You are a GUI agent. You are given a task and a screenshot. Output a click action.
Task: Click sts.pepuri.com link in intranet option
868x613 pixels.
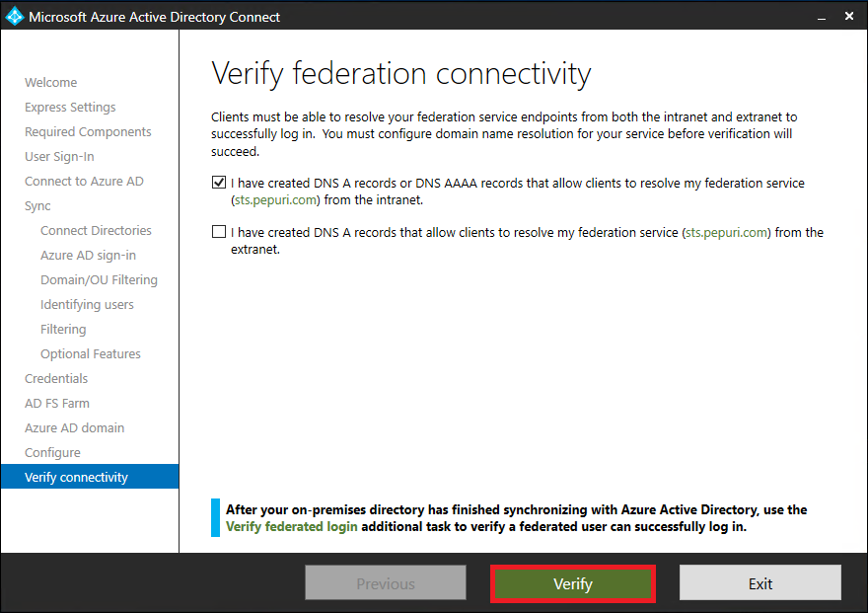pyautogui.click(x=275, y=200)
